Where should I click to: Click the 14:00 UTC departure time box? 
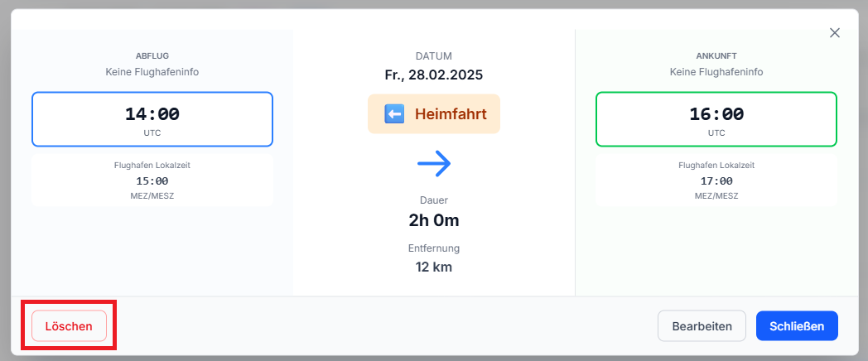pos(152,119)
